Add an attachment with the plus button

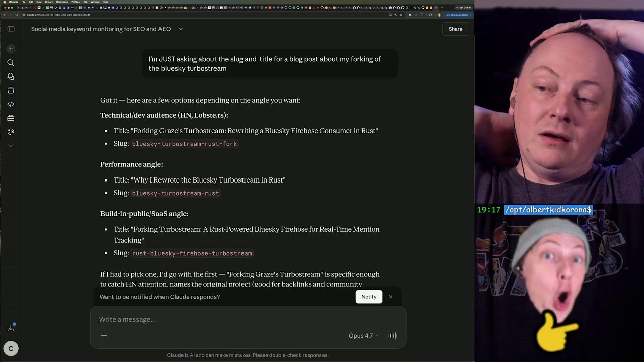[104, 336]
